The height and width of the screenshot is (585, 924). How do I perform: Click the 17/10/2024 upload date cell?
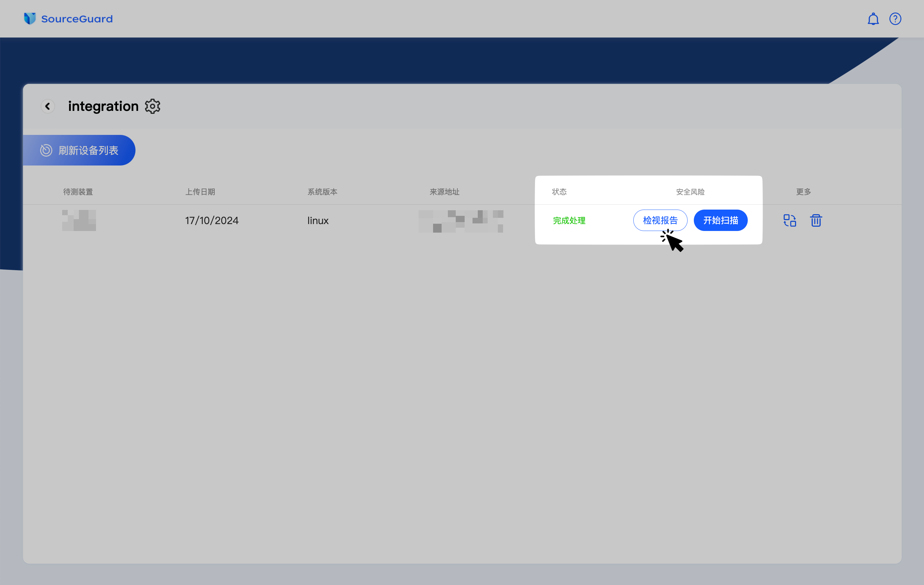211,220
